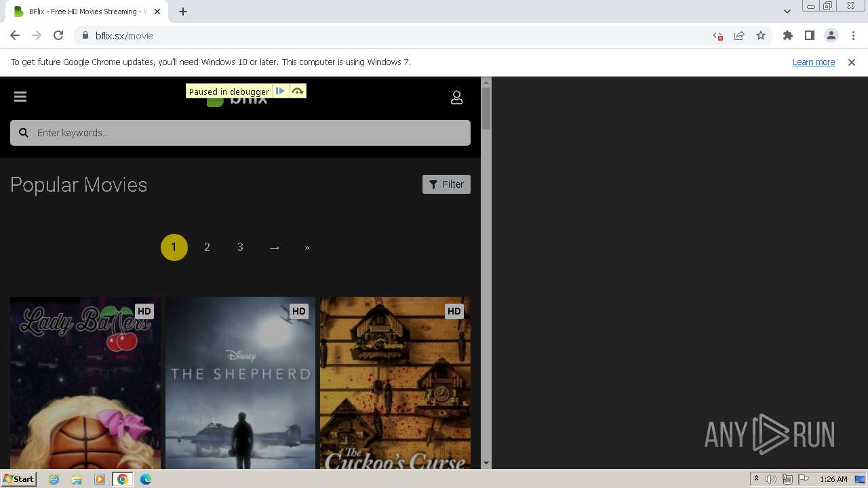Resume script execution in debugger overlay

(280, 91)
